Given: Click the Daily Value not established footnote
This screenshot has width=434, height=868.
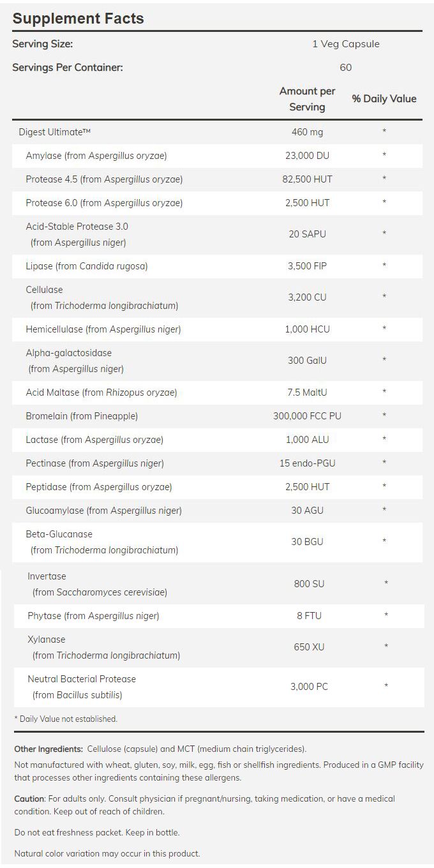Looking at the screenshot, I should click(x=66, y=719).
